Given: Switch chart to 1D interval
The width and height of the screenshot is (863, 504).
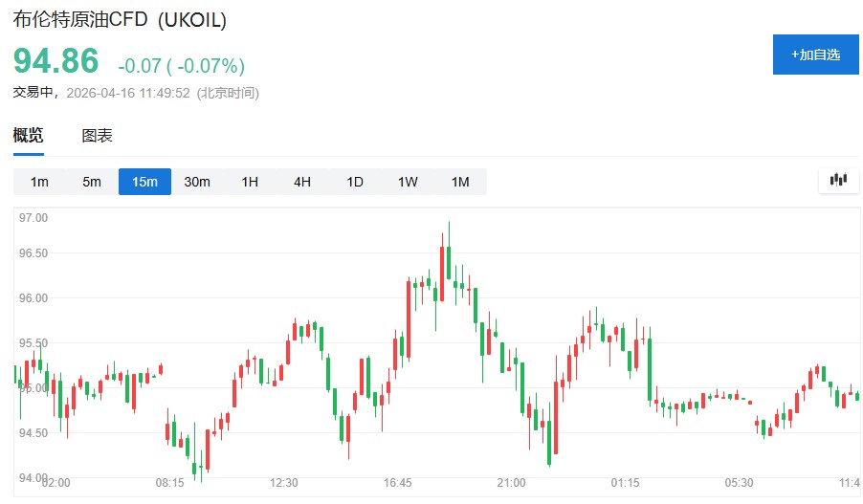Looking at the screenshot, I should pos(355,182).
